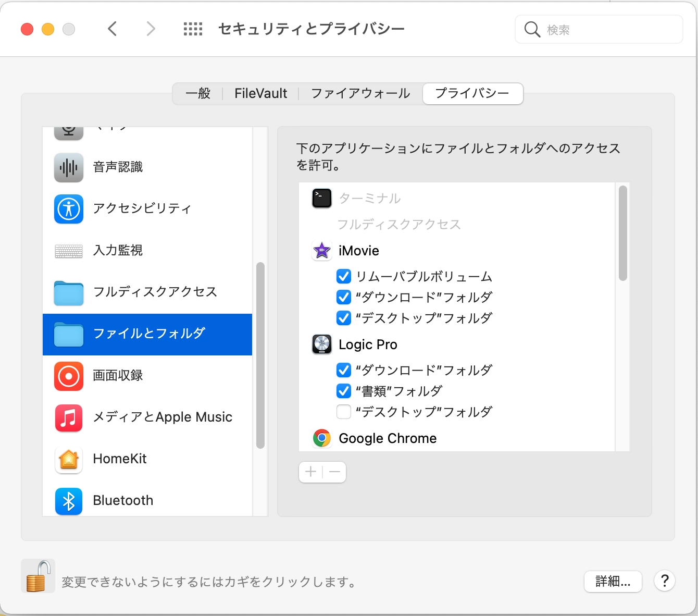Switch to the FileVault tab
Viewport: 698px width, 616px height.
[x=260, y=94]
